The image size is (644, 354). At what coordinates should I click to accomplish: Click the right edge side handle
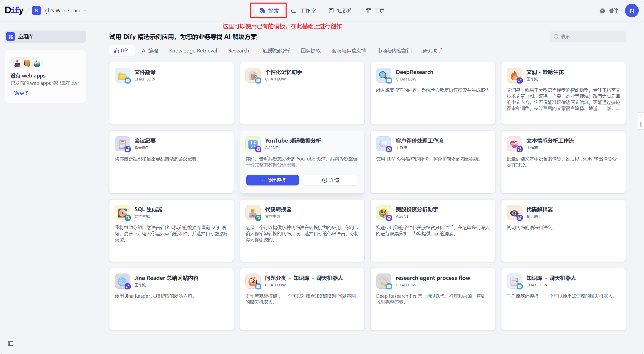point(641,121)
